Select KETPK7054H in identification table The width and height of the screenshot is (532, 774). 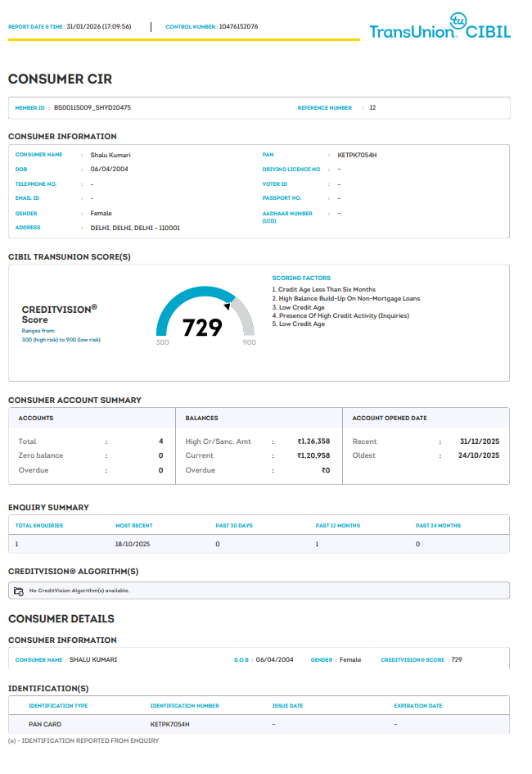pyautogui.click(x=169, y=725)
